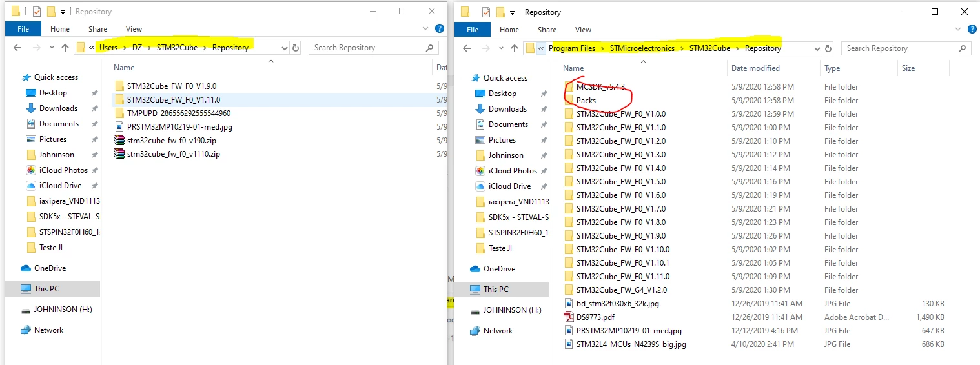
Task: Select Documents in left window sidebar
Action: [x=59, y=124]
